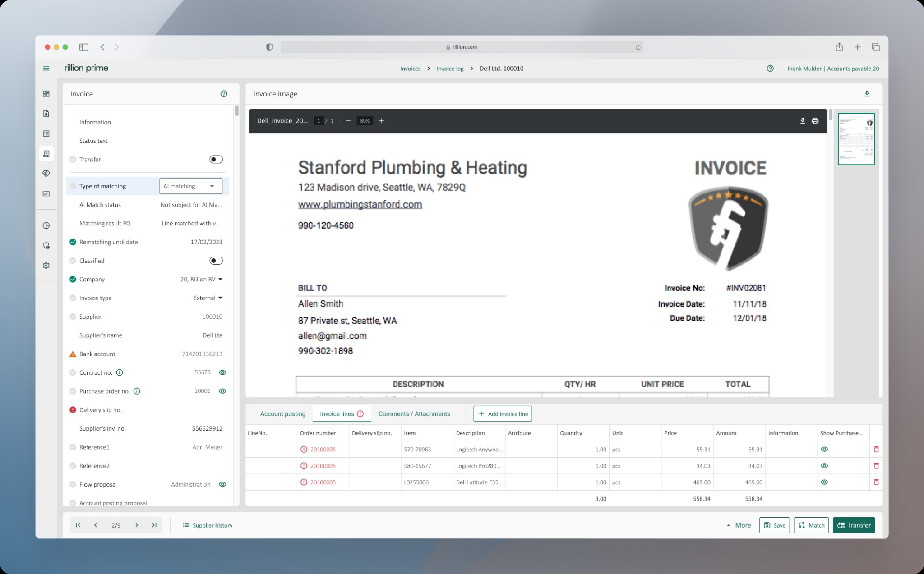
Task: Click the Invoice panel help icon
Action: [x=224, y=94]
